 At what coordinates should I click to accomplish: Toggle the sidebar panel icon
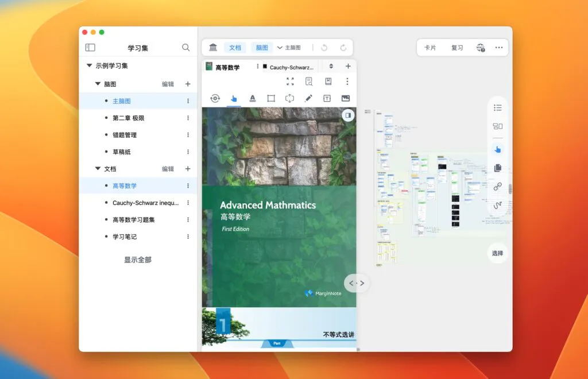90,48
